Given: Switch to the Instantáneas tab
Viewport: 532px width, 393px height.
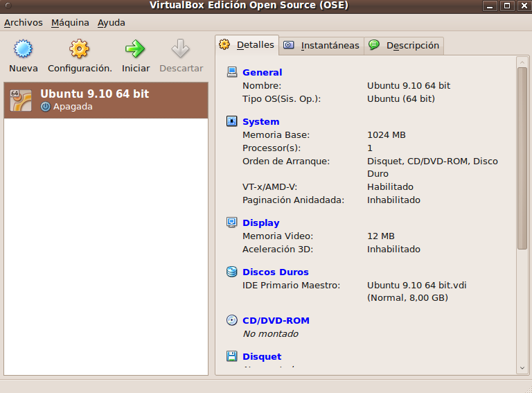Looking at the screenshot, I should (x=321, y=46).
